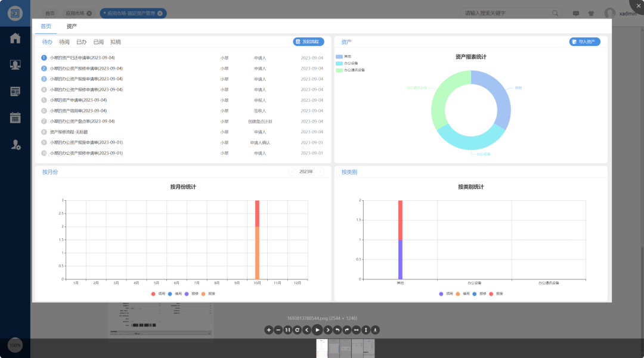Select the 待阅 tab in task list
Screen dimensions: 644x358
click(64, 42)
